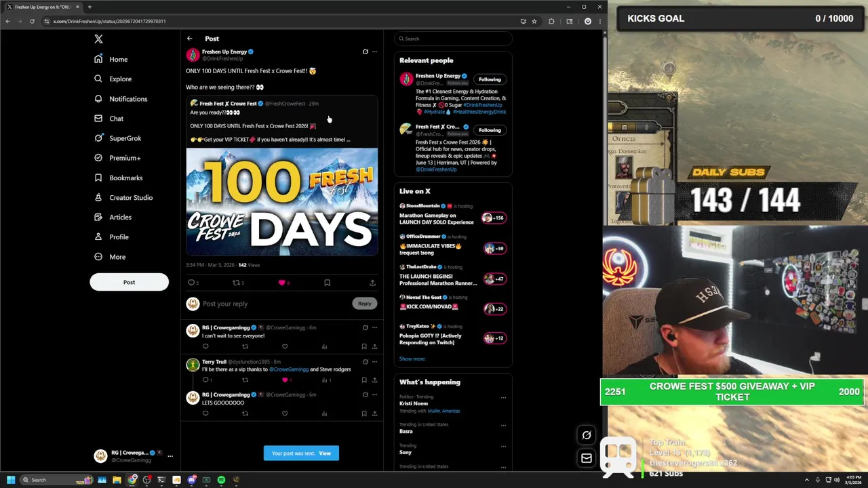Go back with the Post header arrow
The width and height of the screenshot is (868, 488).
click(190, 39)
